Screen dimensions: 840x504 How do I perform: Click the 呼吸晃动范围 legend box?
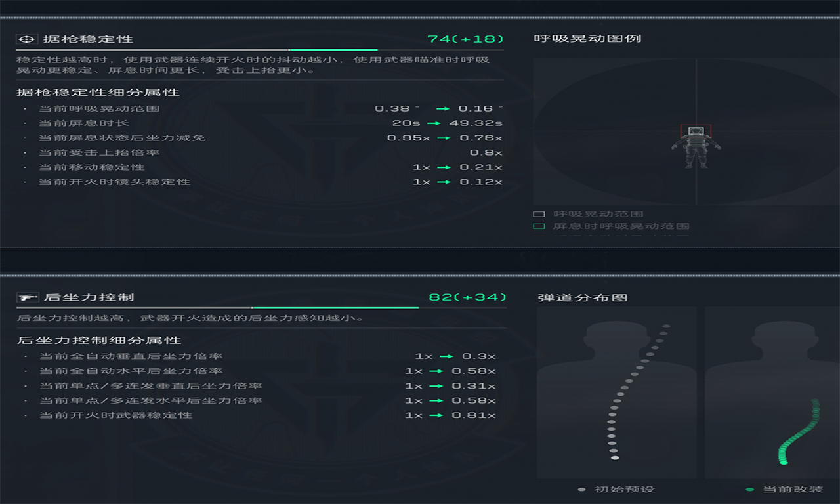(x=539, y=214)
